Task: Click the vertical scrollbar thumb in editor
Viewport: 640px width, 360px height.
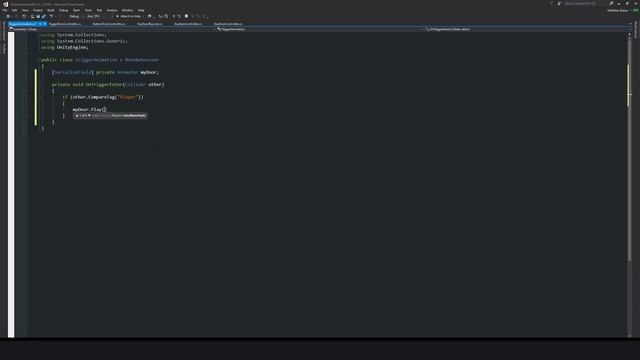Action: click(x=629, y=150)
